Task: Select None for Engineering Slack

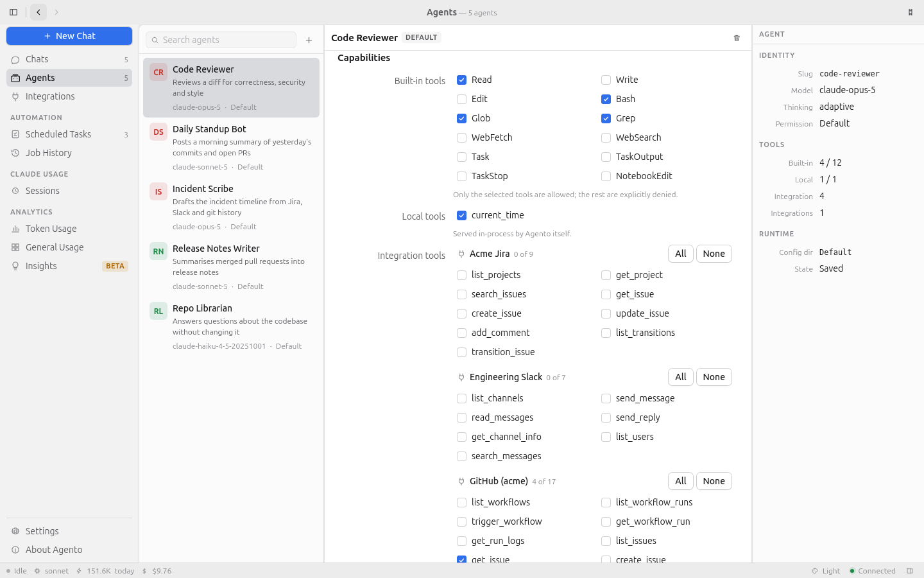Action: click(714, 377)
